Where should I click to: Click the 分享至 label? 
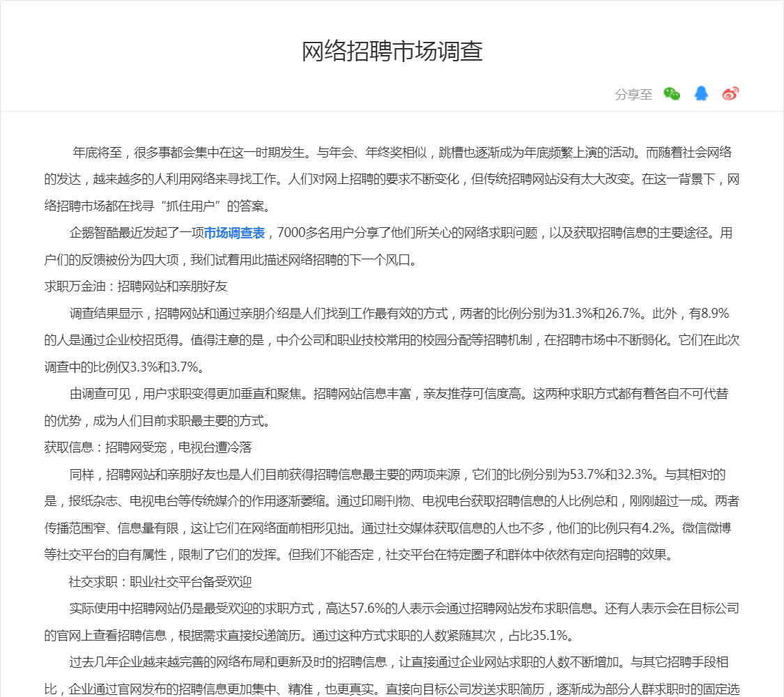[633, 95]
